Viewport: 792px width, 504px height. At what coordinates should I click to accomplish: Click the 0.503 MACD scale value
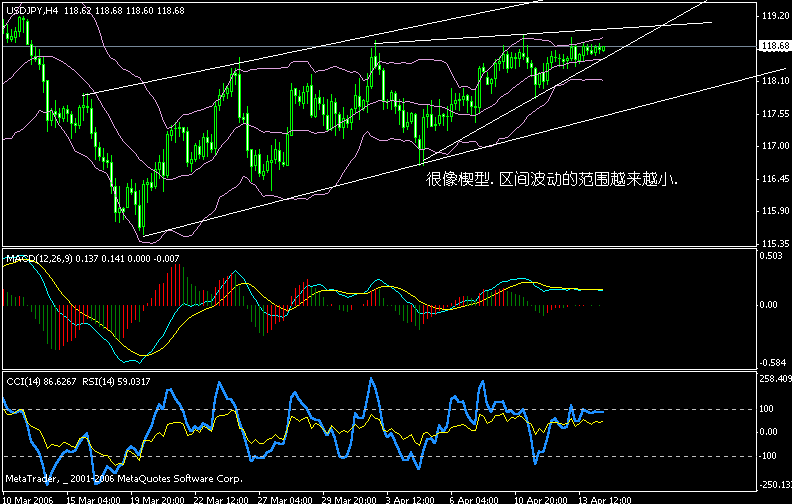(771, 256)
